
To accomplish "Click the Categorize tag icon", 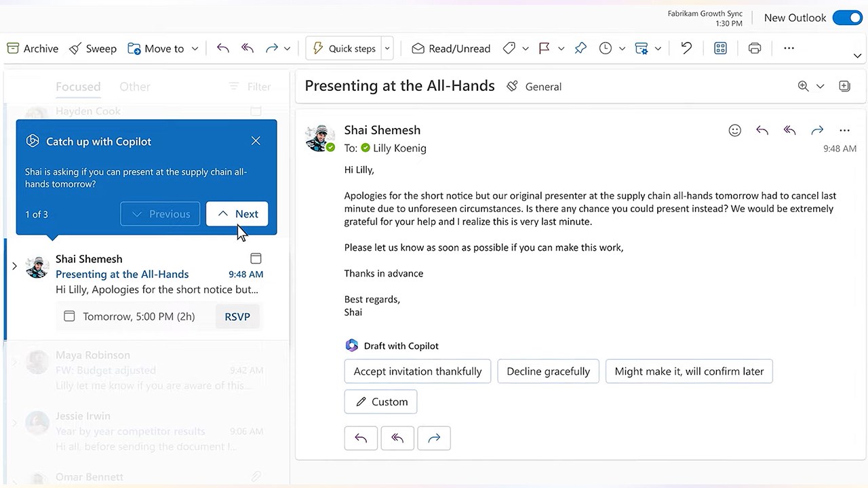I will click(x=509, y=48).
